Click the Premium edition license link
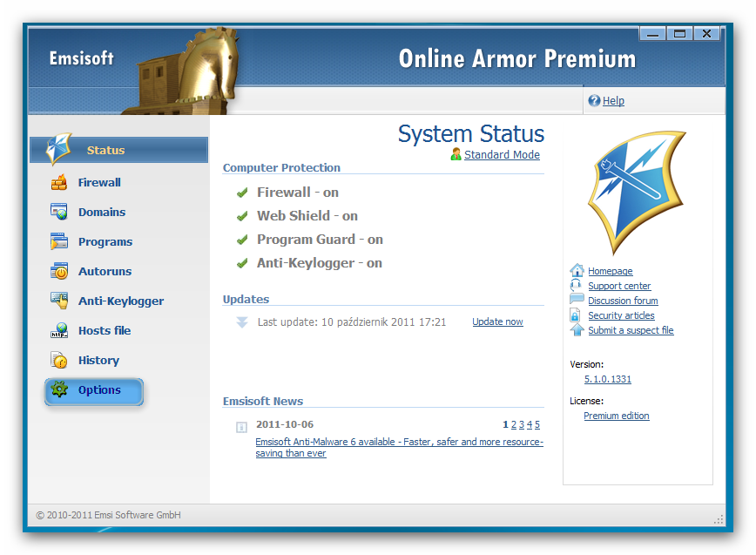The width and height of the screenshot is (756, 555). pyautogui.click(x=617, y=416)
